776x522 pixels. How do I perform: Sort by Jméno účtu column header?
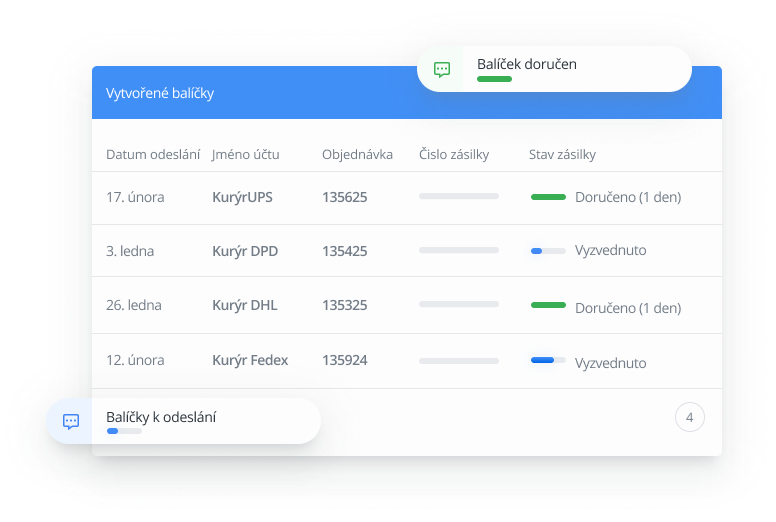point(245,154)
